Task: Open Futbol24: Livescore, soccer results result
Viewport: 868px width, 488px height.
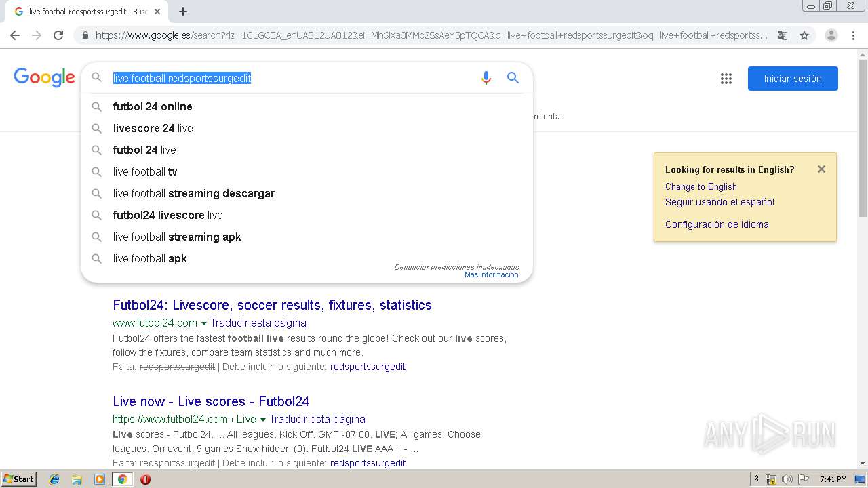Action: [x=272, y=305]
